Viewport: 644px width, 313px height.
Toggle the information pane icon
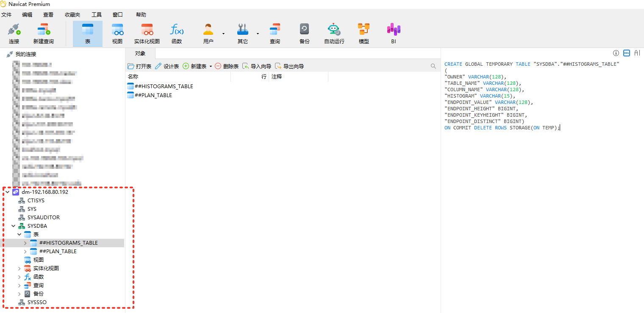[616, 53]
